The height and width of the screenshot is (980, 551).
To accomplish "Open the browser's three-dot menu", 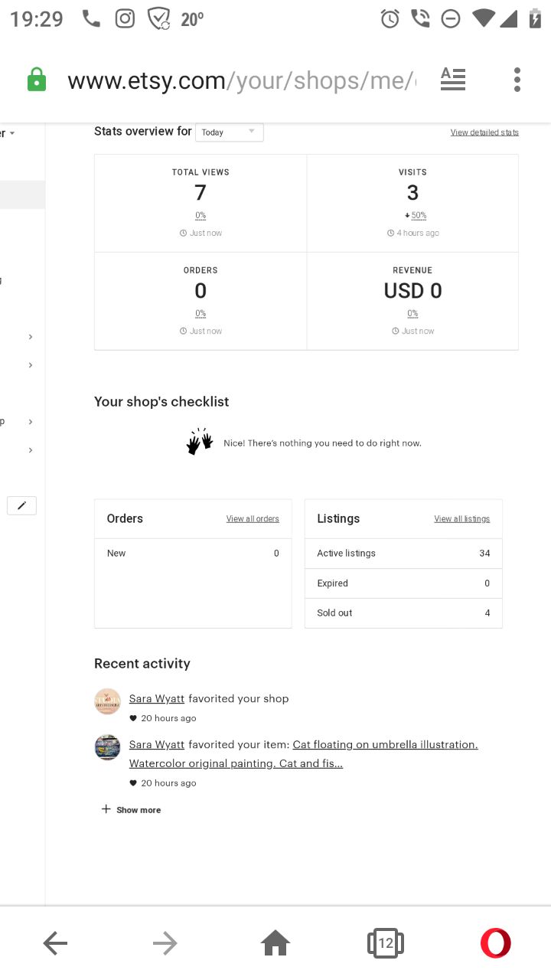I will [517, 80].
